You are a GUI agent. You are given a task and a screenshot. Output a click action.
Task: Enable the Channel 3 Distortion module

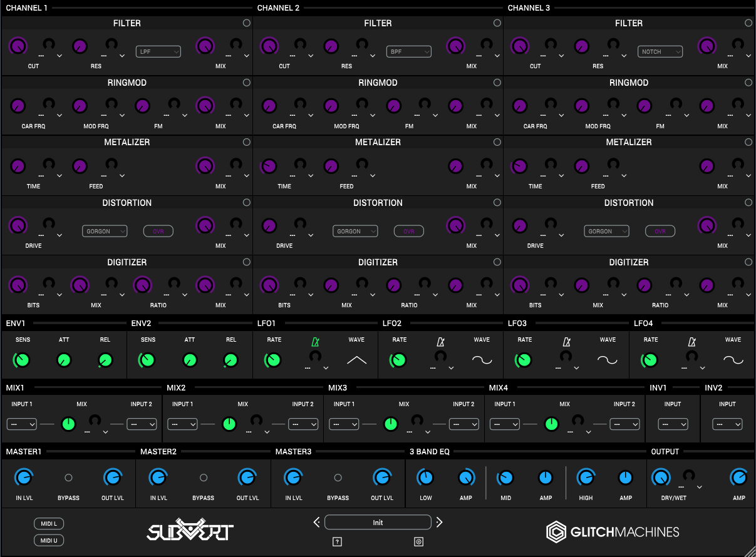(748, 203)
